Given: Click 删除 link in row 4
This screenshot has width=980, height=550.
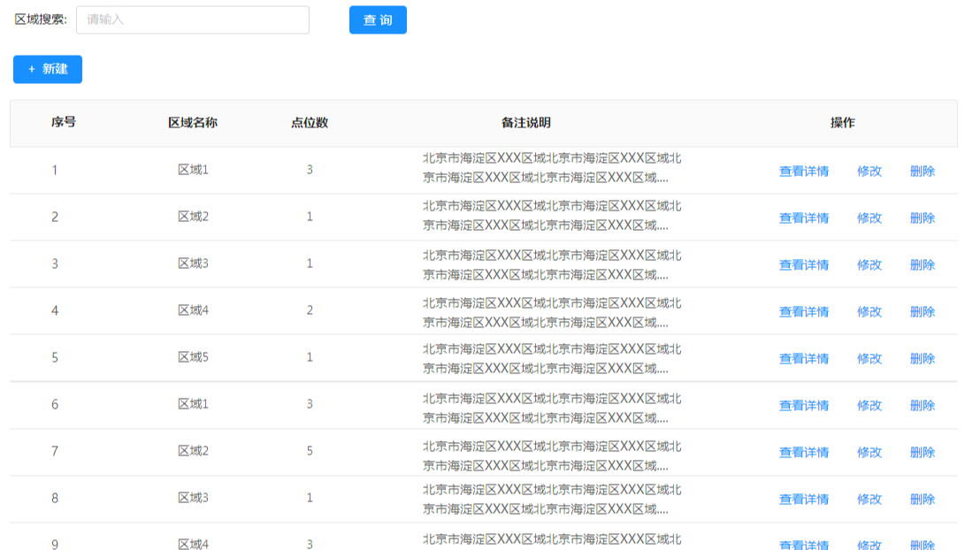Looking at the screenshot, I should tap(922, 312).
